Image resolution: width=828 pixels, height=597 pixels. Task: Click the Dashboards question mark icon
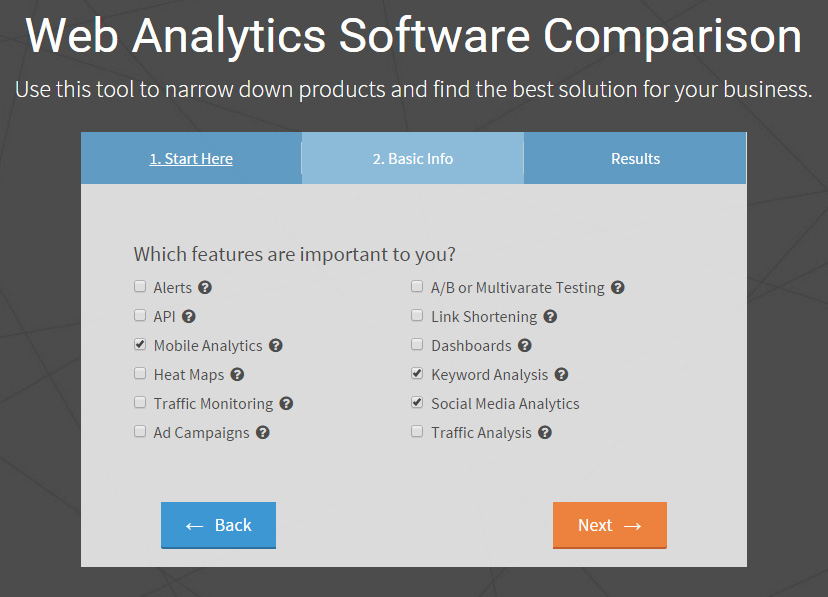coord(525,346)
